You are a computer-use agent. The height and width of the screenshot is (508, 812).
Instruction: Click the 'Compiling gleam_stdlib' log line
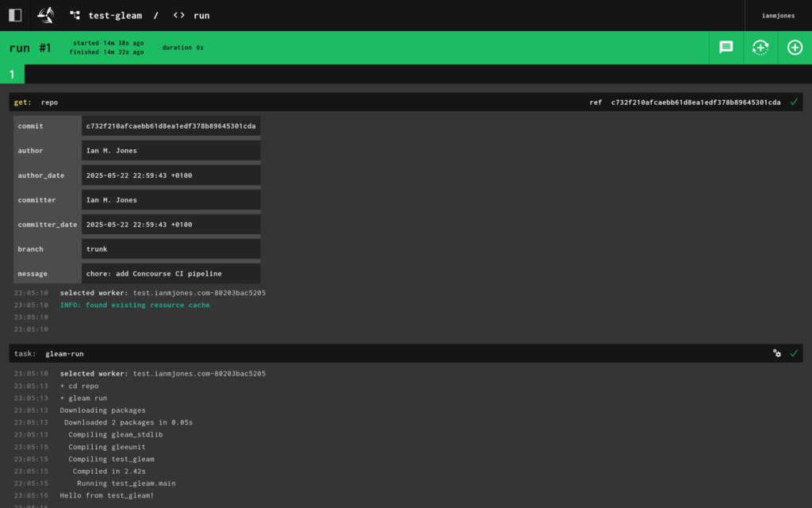[x=116, y=435]
